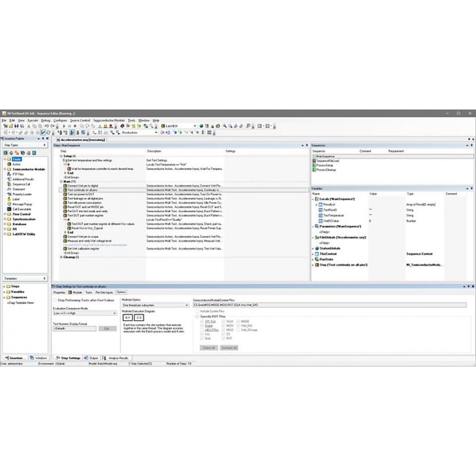Collapse the Locals ('MainSequence') node
Screen dimensions: 476x476
(313, 199)
